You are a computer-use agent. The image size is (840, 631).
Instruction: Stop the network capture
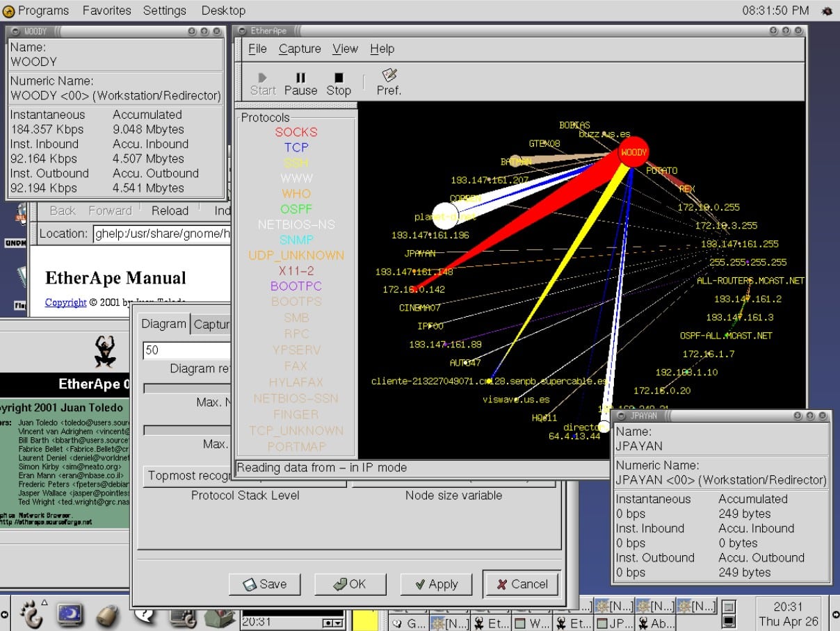pos(339,83)
